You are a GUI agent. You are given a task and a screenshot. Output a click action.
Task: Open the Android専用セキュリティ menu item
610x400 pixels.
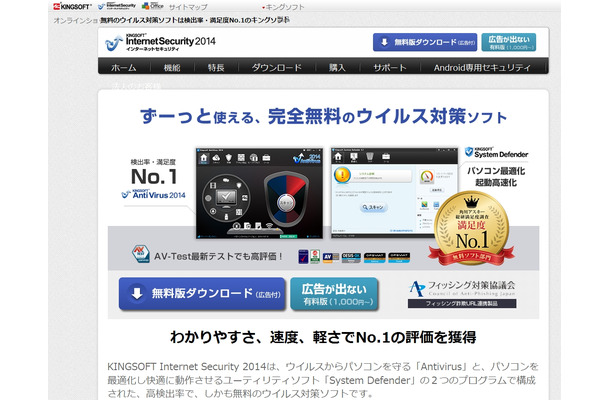tap(482, 68)
